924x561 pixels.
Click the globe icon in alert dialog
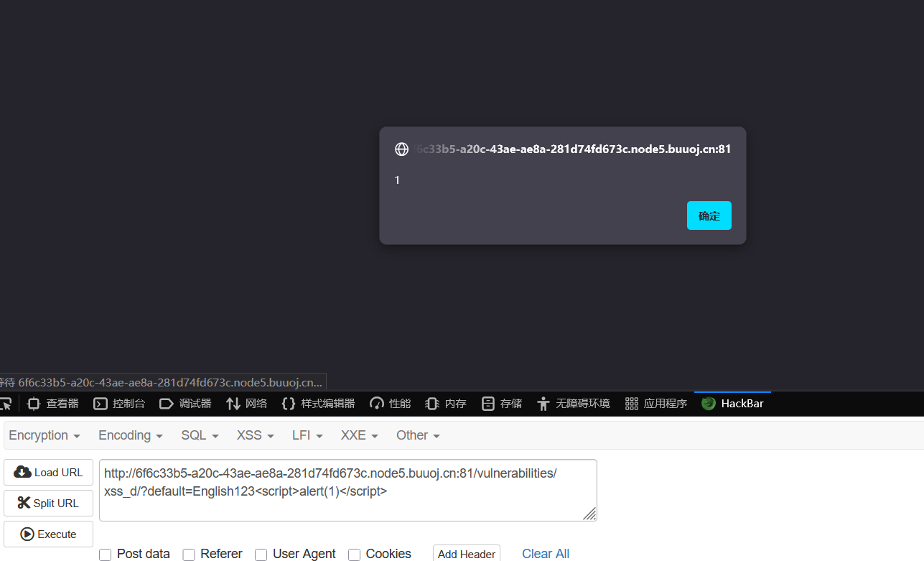click(x=402, y=149)
